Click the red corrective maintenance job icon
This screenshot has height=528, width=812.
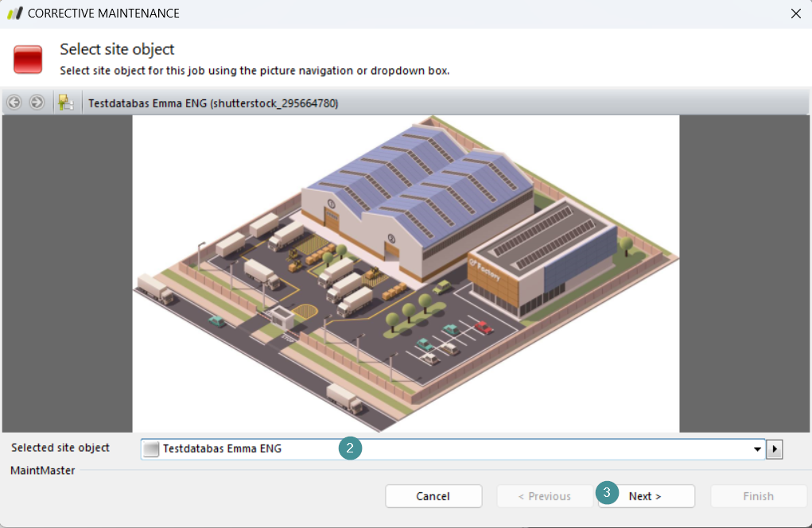pyautogui.click(x=28, y=60)
